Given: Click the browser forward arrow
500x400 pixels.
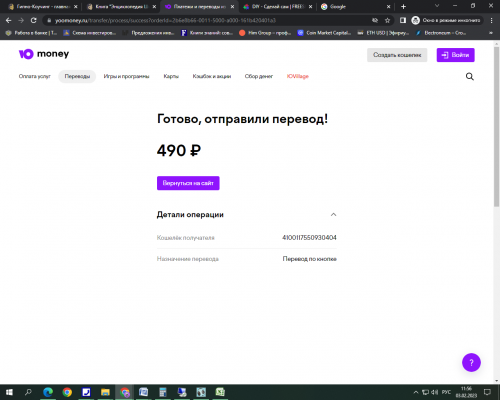Looking at the screenshot, I should pos(21,20).
